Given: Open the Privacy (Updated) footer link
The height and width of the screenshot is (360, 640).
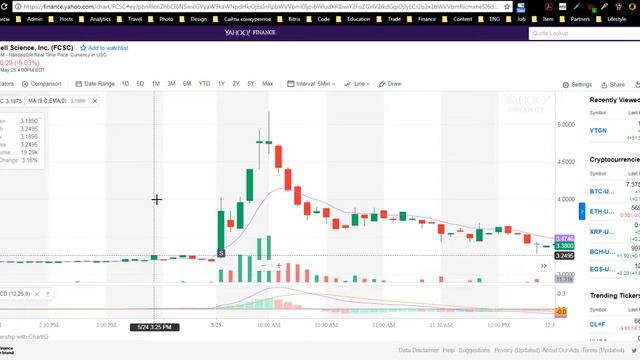Looking at the screenshot, I should coord(516,350).
